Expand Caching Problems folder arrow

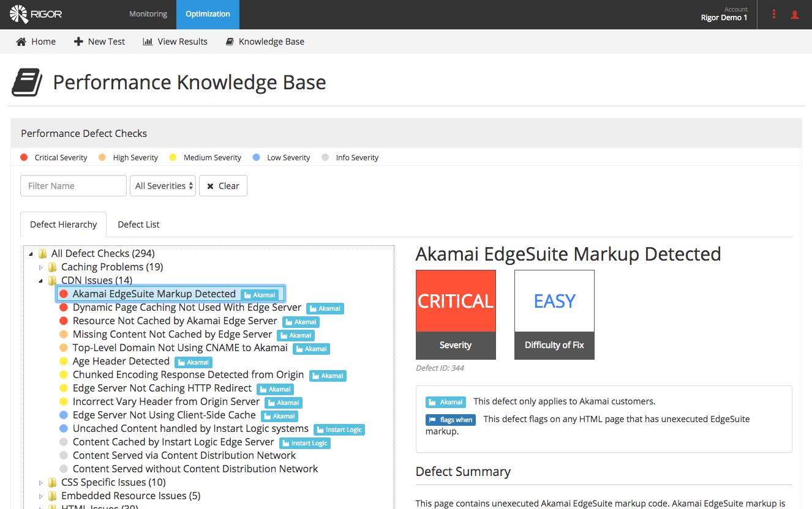41,267
